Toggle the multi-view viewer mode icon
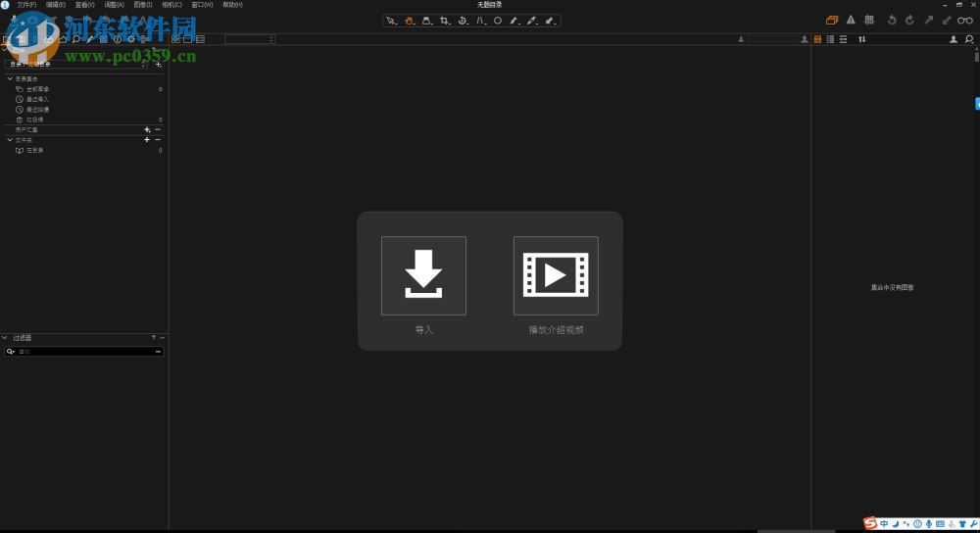The image size is (980, 533). (x=175, y=39)
